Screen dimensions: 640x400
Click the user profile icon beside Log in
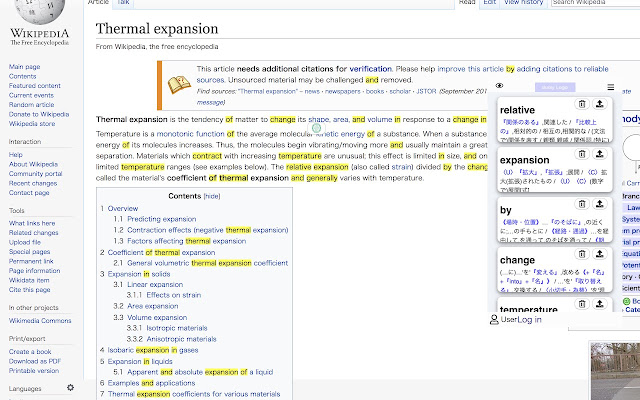click(x=494, y=320)
